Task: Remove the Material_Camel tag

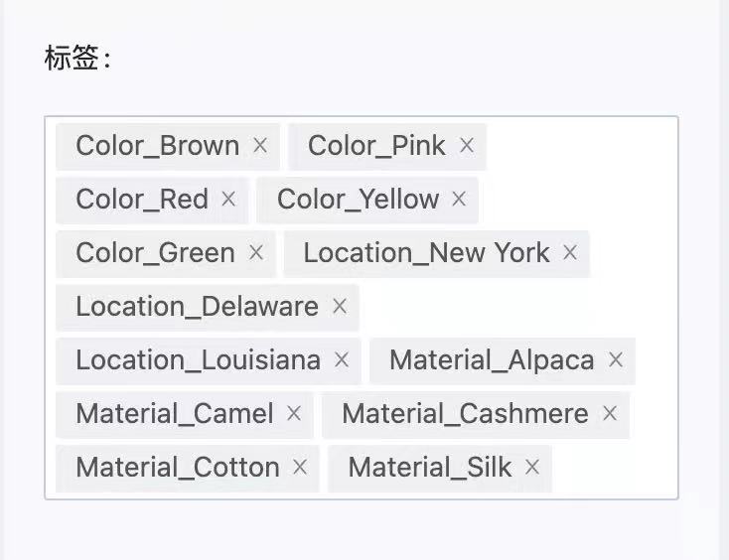Action: pos(294,414)
